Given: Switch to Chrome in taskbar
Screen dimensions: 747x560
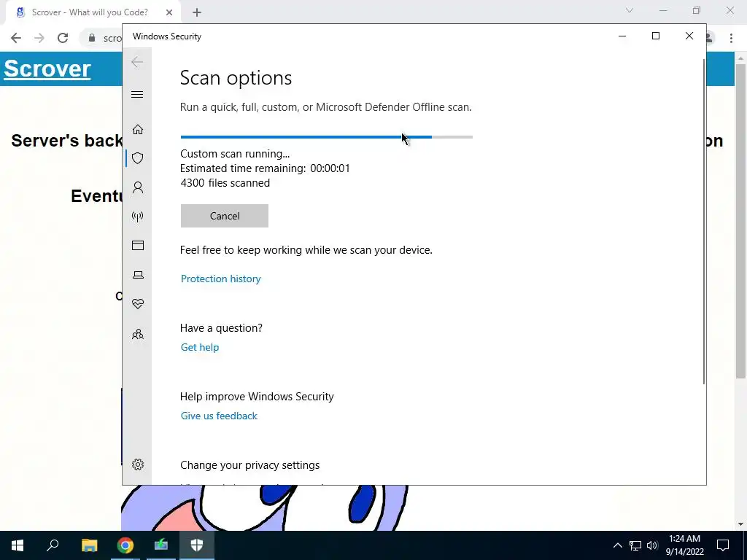Looking at the screenshot, I should (125, 545).
